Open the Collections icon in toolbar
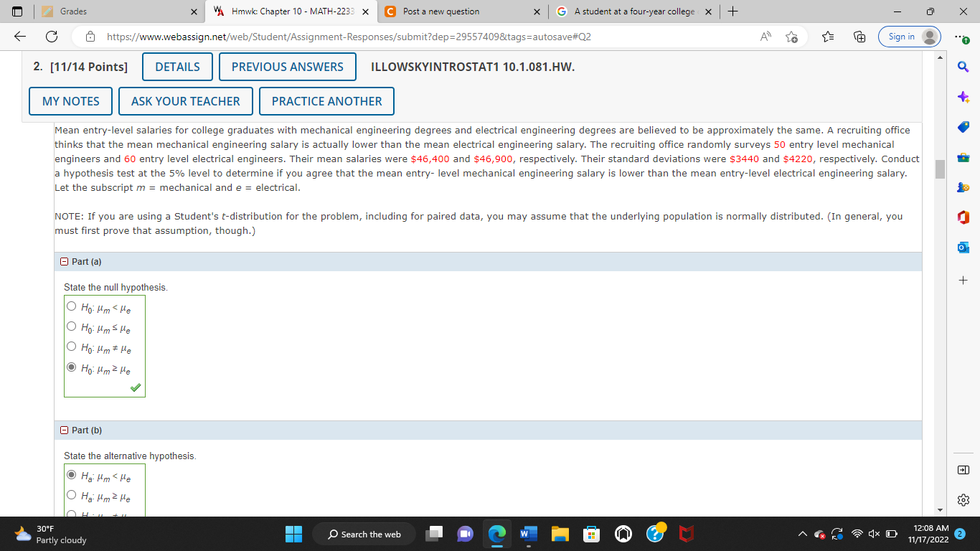 (859, 37)
